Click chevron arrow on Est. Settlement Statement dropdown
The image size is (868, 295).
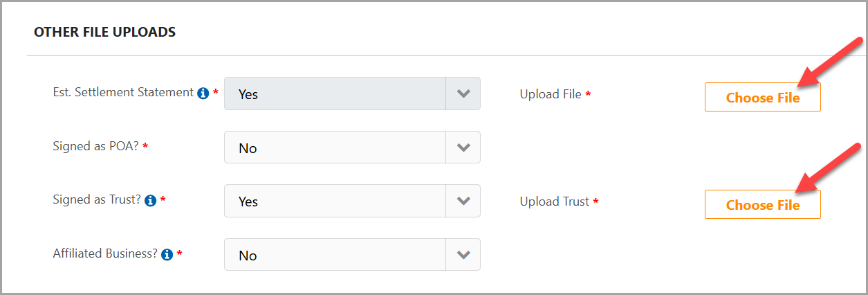pyautogui.click(x=463, y=93)
